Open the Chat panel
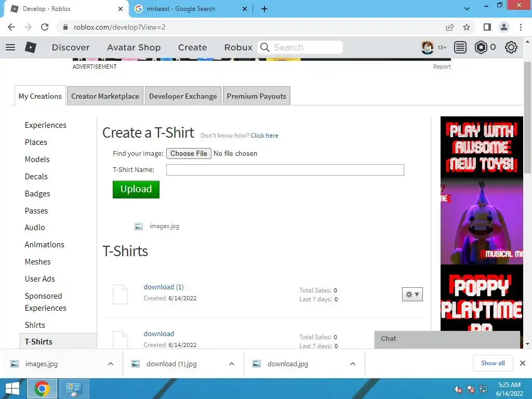This screenshot has height=399, width=532. tap(447, 339)
